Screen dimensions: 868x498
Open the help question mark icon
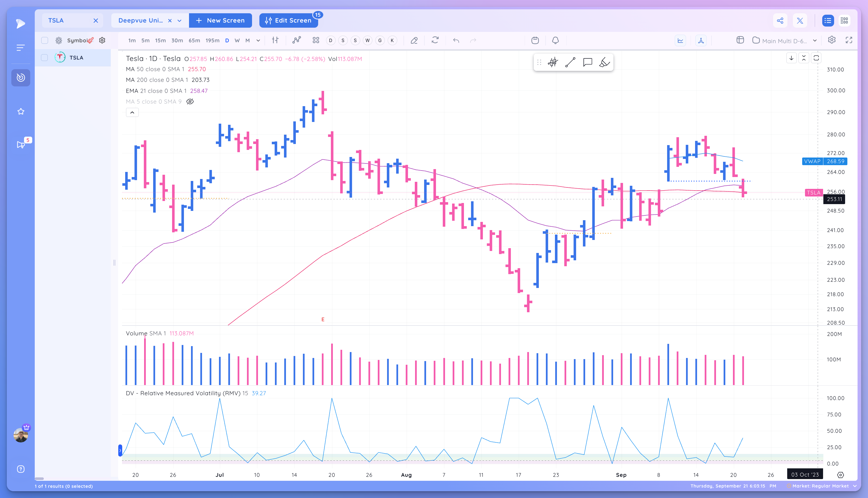[x=21, y=469]
